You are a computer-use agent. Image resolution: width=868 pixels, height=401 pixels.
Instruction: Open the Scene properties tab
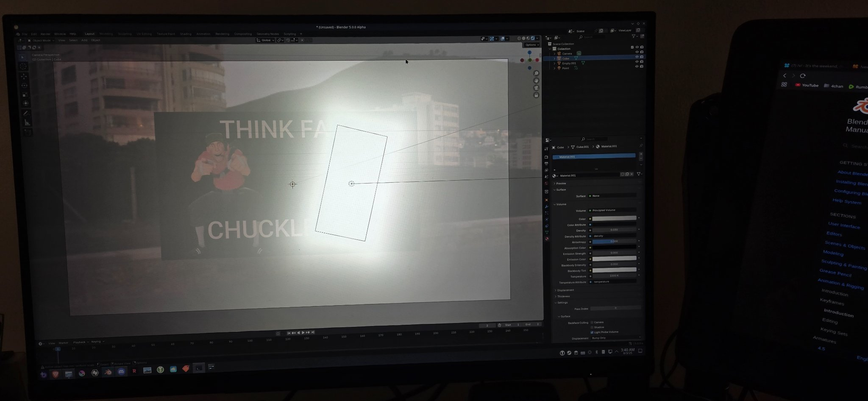(x=546, y=177)
